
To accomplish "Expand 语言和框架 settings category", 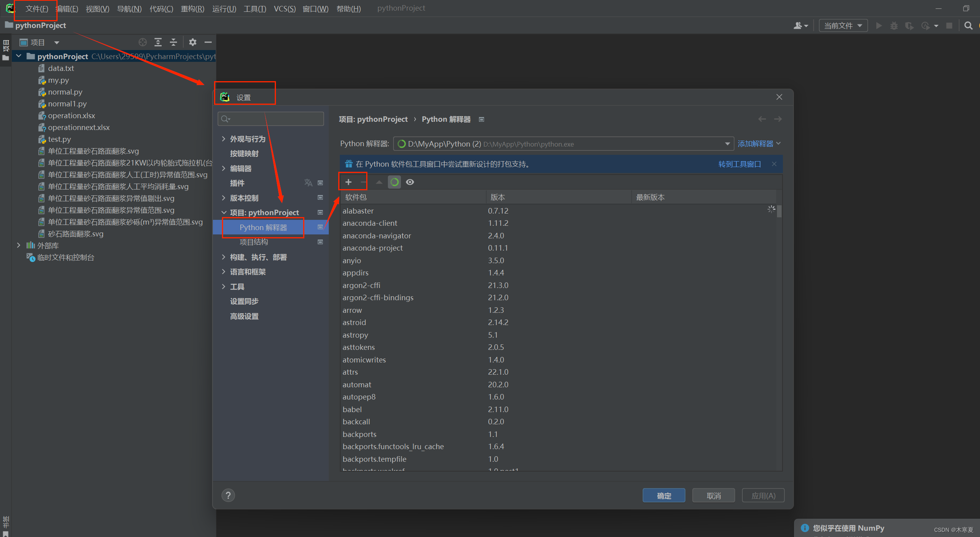I will (x=224, y=271).
